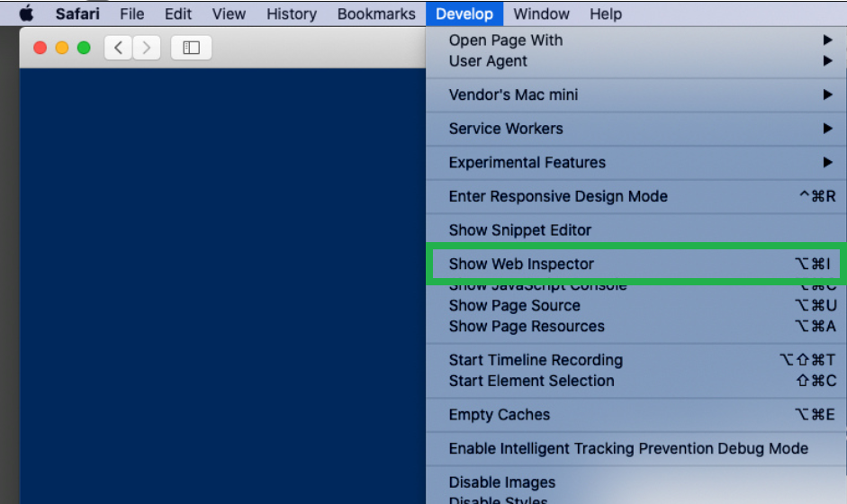Expand Open Page With submenu
Viewport: 847px width, 504px height.
pos(636,40)
